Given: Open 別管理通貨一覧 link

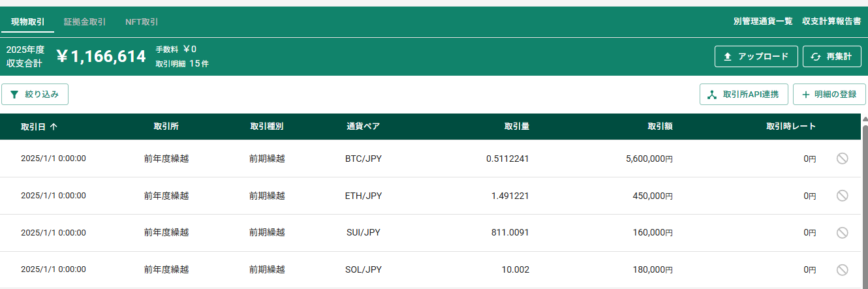Looking at the screenshot, I should pyautogui.click(x=763, y=21).
